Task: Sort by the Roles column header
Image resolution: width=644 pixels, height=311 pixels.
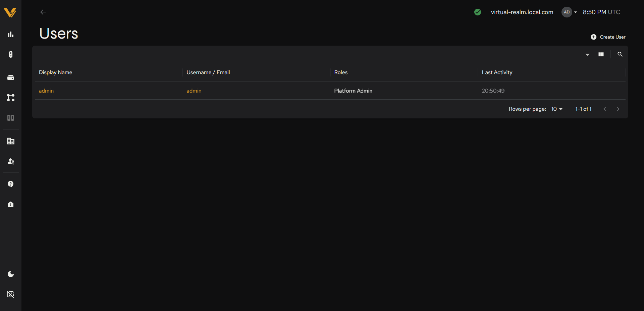Action: [x=341, y=72]
